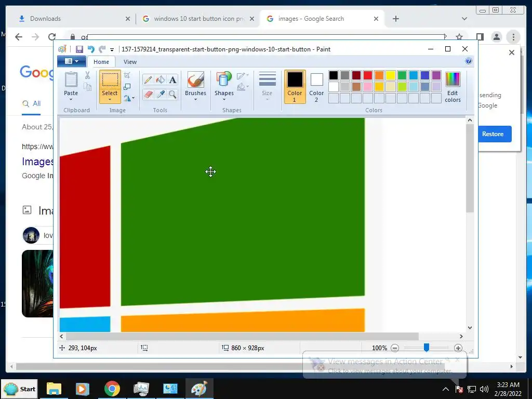532x399 pixels.
Task: Reload the Chrome page
Action: pos(52,37)
